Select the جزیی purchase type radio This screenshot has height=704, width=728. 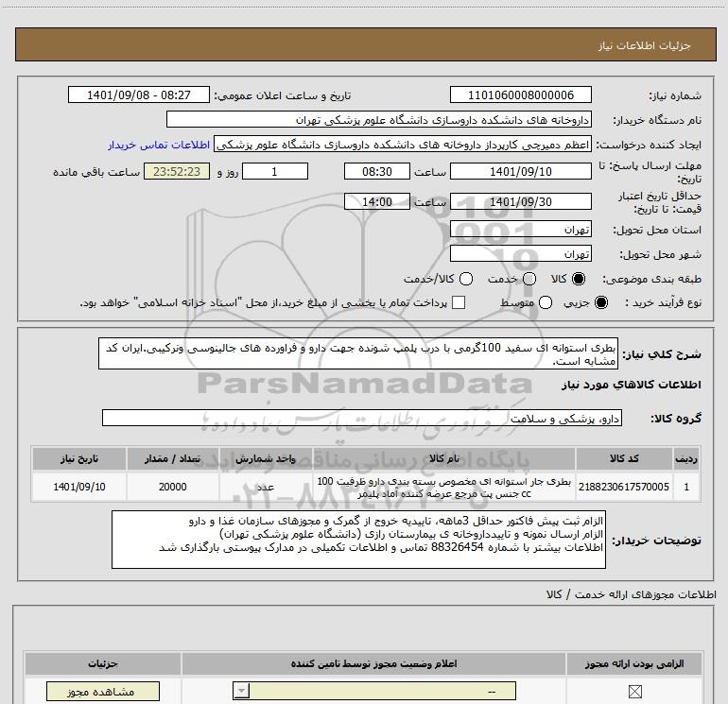click(x=600, y=302)
